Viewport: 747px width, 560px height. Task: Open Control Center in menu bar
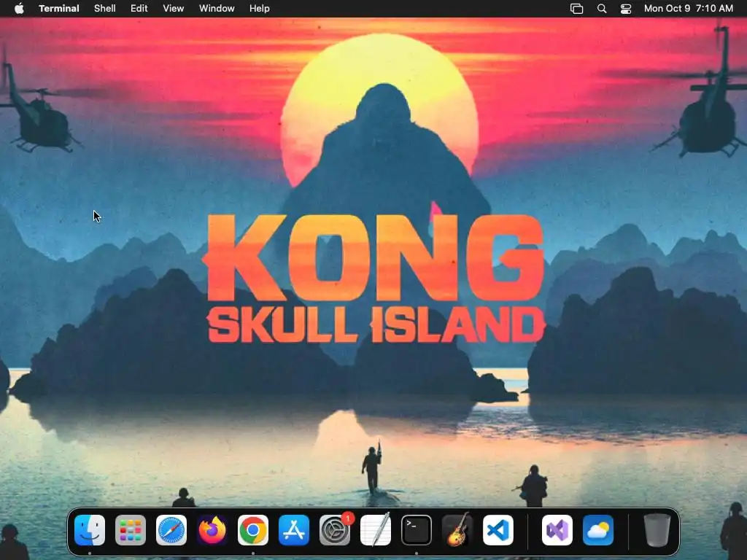[x=625, y=9]
